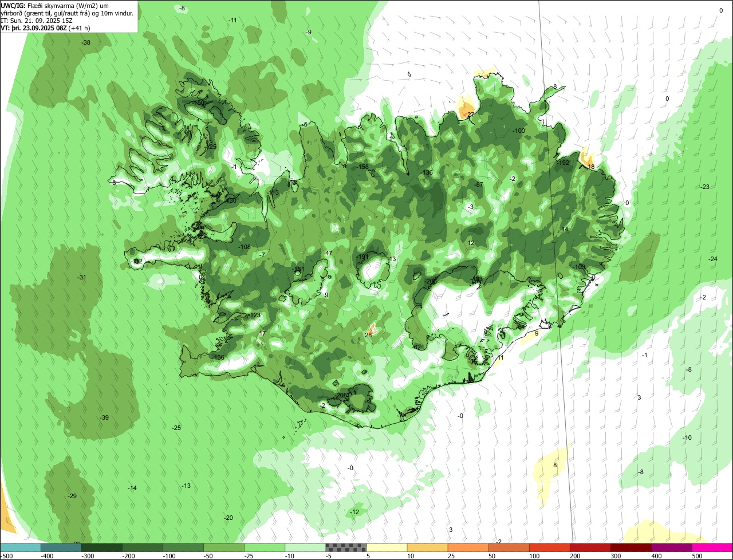Viewport: 733px width, 560px height.
Task: Click the '-192' value on the map
Action: click(x=563, y=163)
